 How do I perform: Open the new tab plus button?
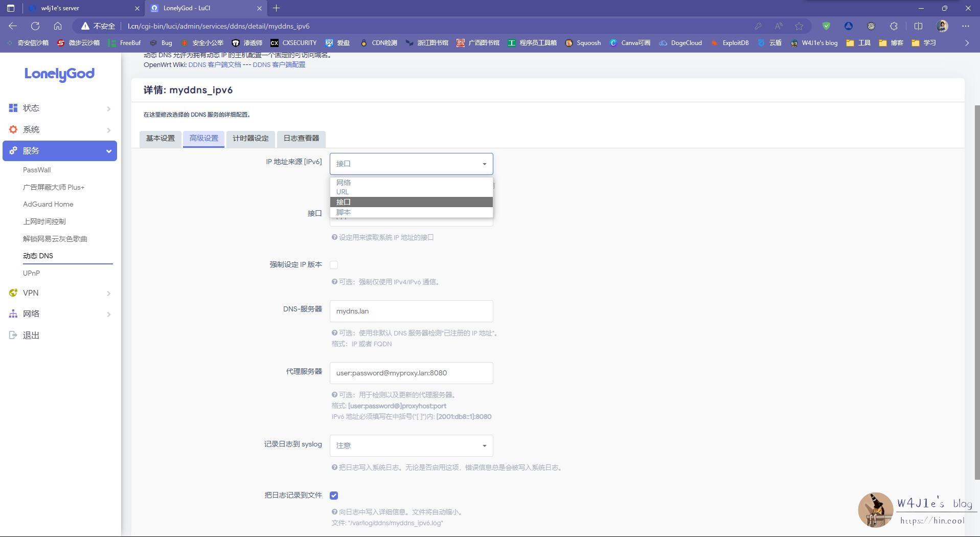coord(277,8)
